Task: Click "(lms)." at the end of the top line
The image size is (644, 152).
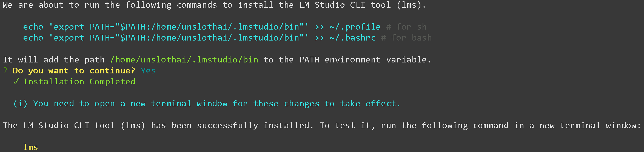Action: (411, 5)
